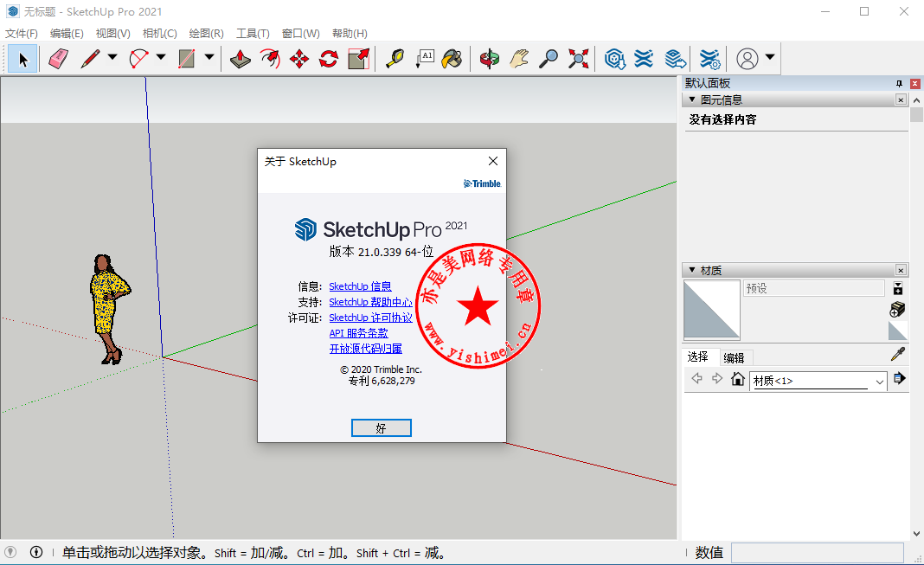Select the Orbit tool
The width and height of the screenshot is (924, 565).
pyautogui.click(x=489, y=59)
